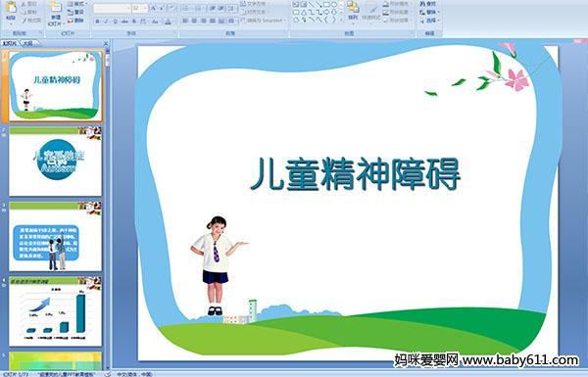Open the font name combo box

(112, 8)
